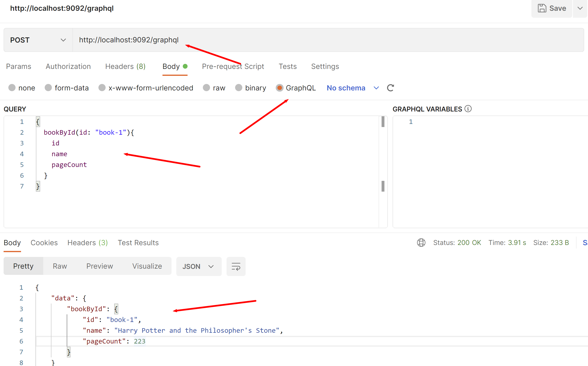Select the Preview view button
This screenshot has height=366, width=588.
100,266
